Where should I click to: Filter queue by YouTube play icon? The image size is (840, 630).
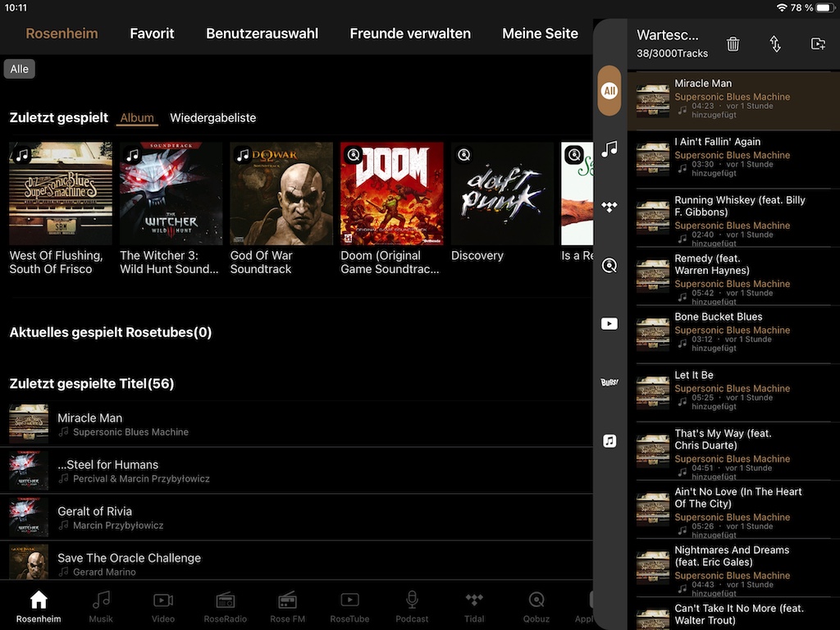coord(609,323)
